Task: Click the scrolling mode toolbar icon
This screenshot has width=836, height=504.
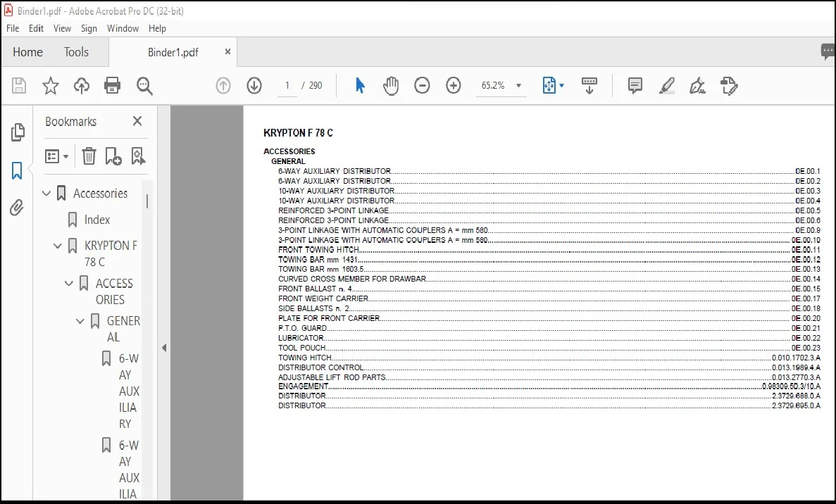Action: tap(589, 85)
